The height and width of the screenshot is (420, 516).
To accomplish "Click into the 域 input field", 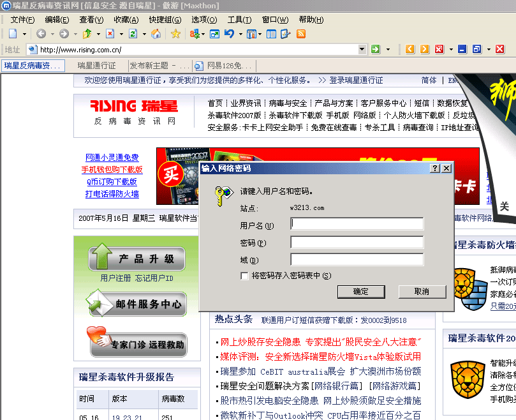I will 357,259.
